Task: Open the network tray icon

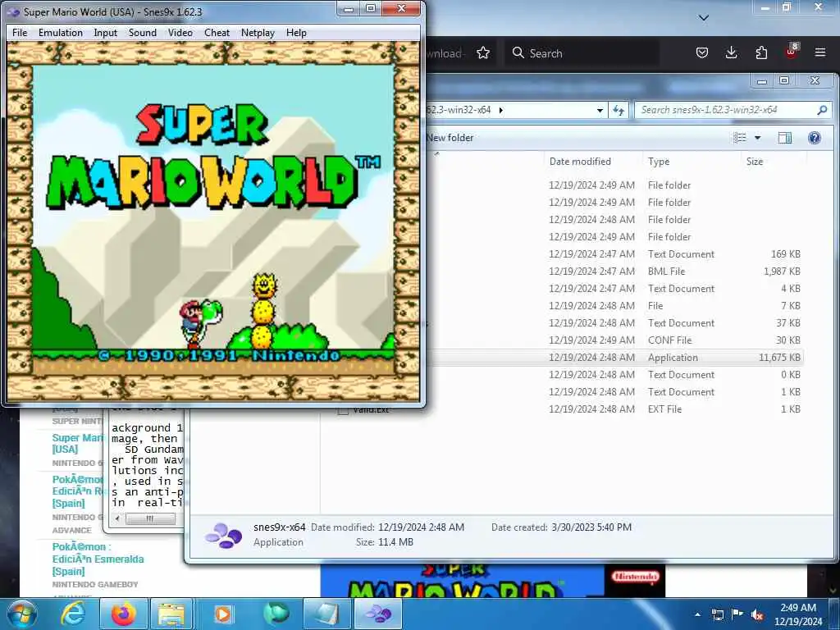Action: 717,614
